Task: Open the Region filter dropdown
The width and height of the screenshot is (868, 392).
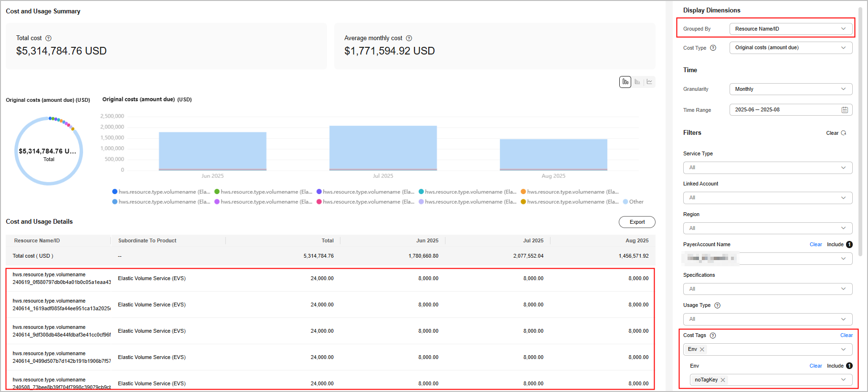Action: (x=767, y=228)
